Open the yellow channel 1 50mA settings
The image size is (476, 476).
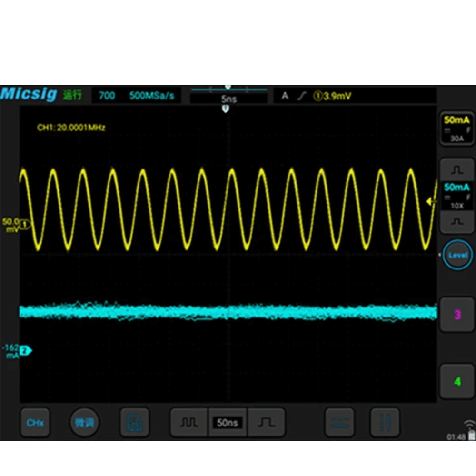click(456, 129)
